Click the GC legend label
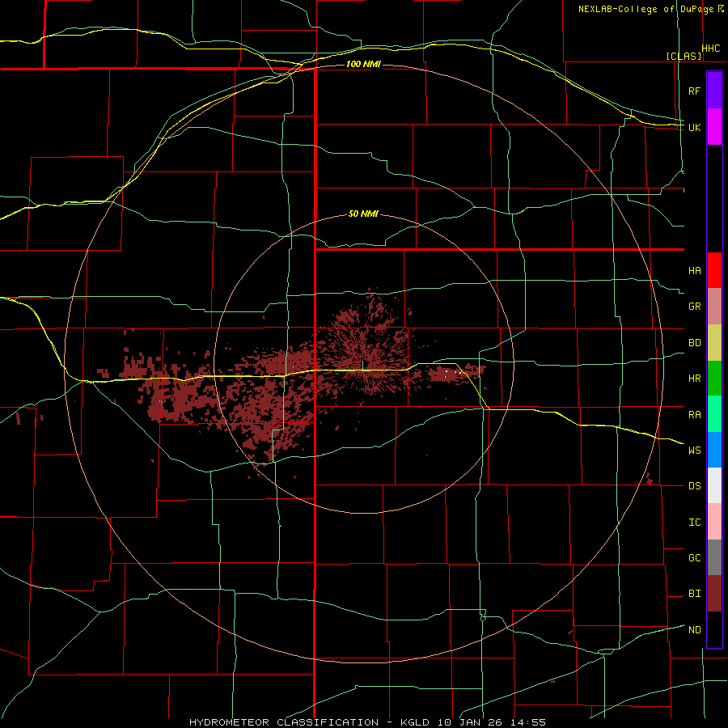 (x=694, y=557)
